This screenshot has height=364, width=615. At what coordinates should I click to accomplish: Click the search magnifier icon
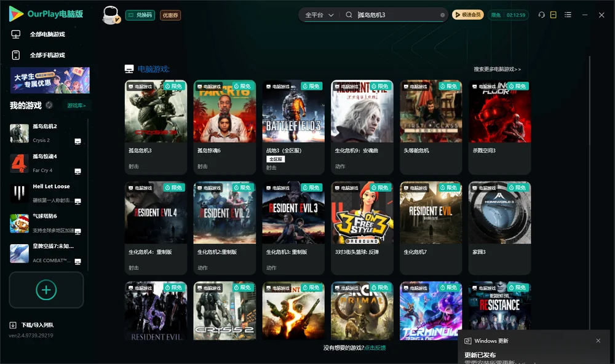(349, 15)
